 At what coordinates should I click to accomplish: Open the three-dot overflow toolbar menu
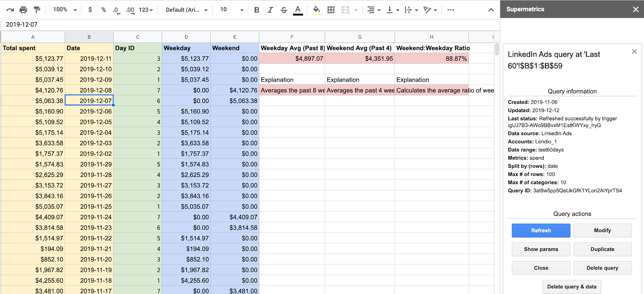[450, 10]
